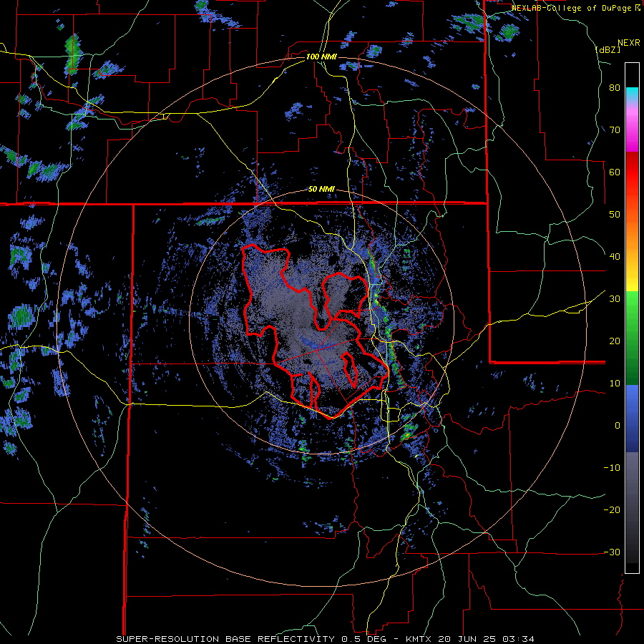Click the "NEXR" label above the legend

tap(628, 43)
